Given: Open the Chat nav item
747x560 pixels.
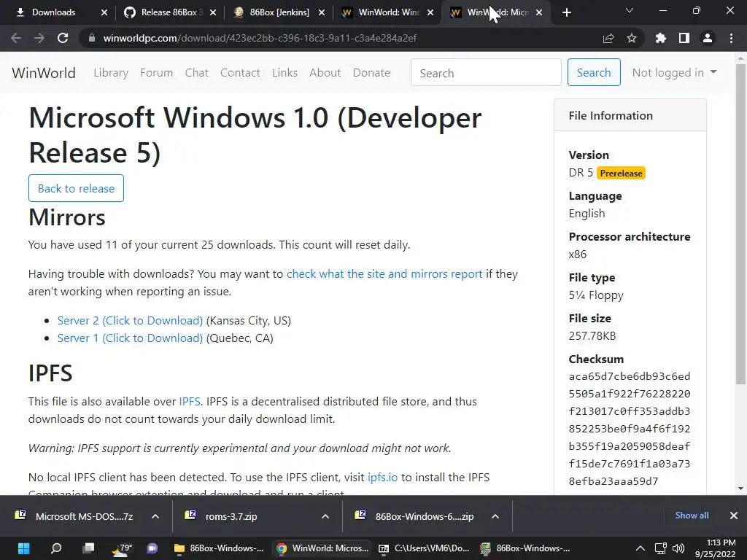Looking at the screenshot, I should (x=197, y=73).
